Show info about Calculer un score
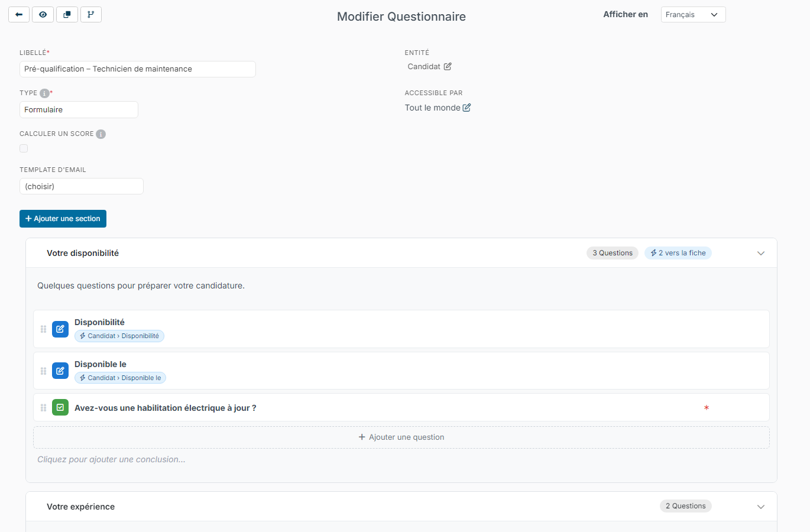Screen dimensions: 810x532 (x=101, y=134)
